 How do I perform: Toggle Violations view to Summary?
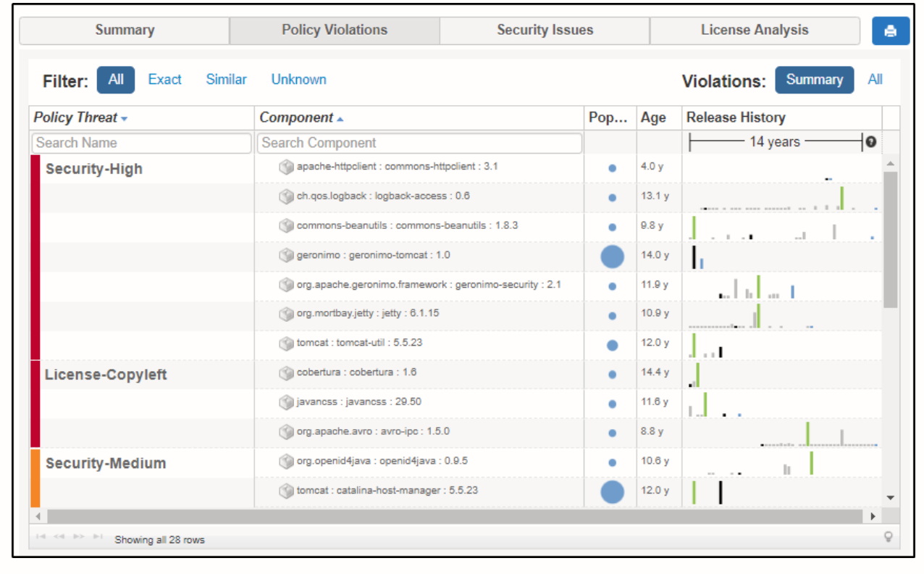point(814,80)
